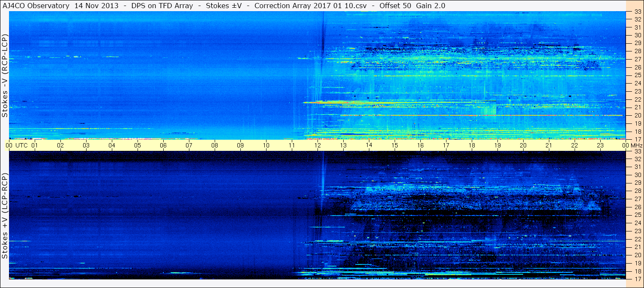The image size is (644, 288).
Task: Click the Stokes +V (LCP-RCP) axis label
Action: click(x=5, y=216)
